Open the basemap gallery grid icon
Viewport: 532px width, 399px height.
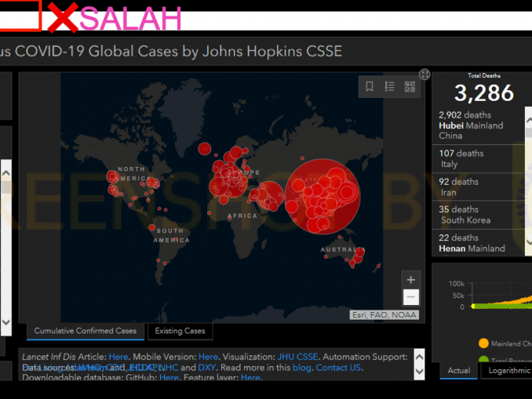410,86
